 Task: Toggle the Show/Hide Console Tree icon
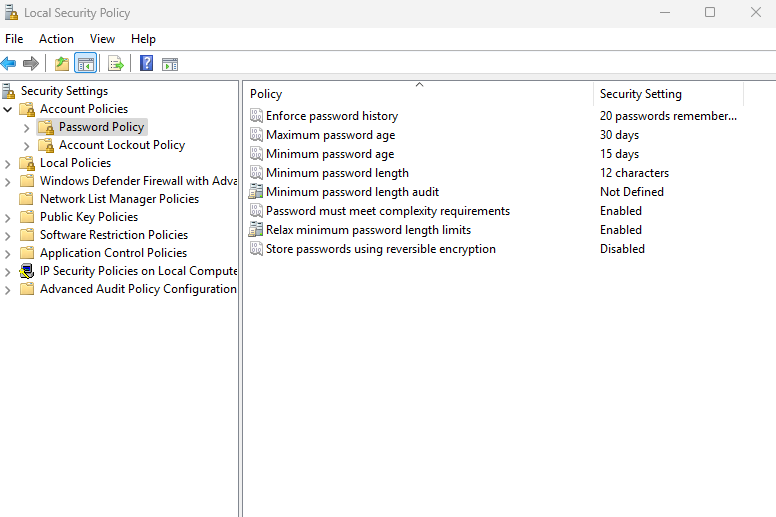[86, 64]
